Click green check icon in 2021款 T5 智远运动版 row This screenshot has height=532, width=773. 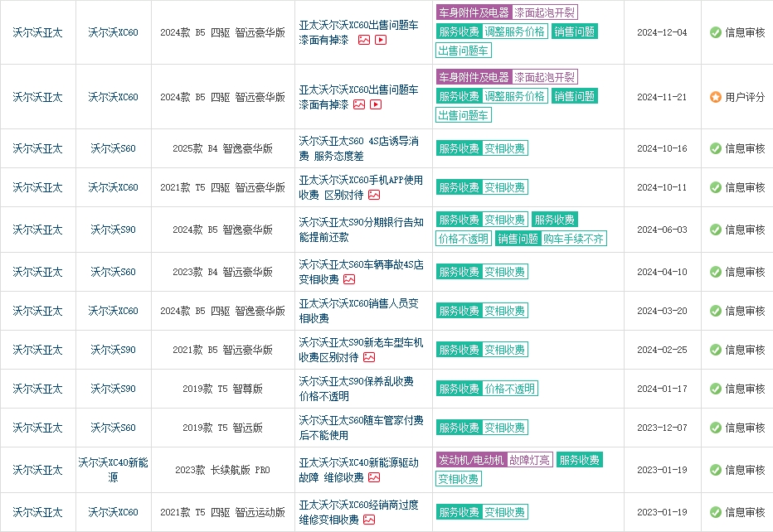[715, 512]
